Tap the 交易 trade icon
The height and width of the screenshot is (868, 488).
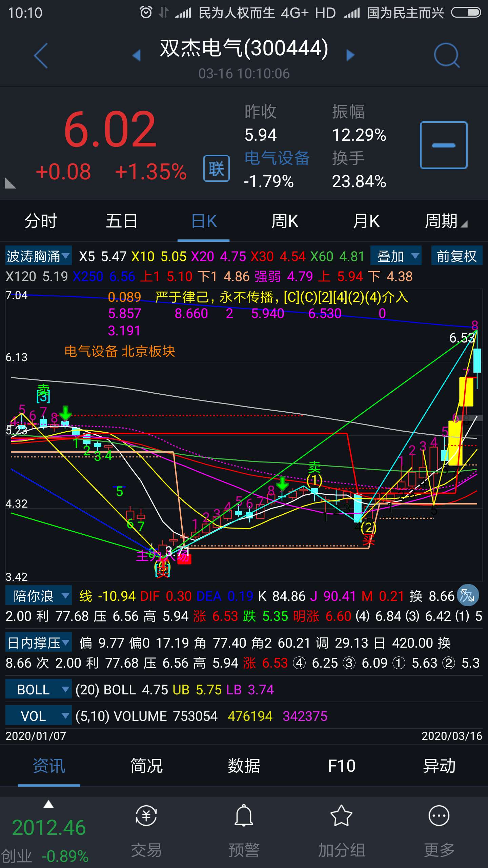[146, 816]
